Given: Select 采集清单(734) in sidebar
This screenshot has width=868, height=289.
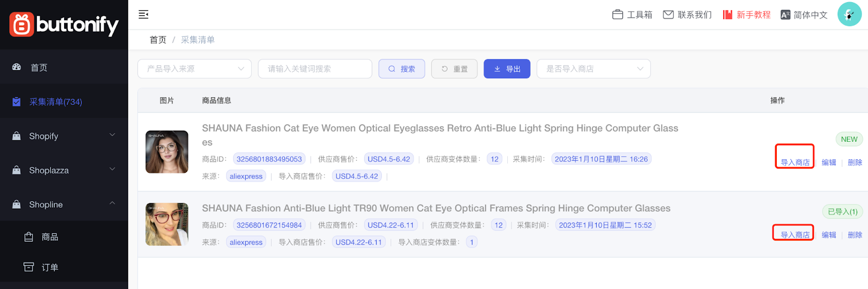Looking at the screenshot, I should [x=55, y=102].
